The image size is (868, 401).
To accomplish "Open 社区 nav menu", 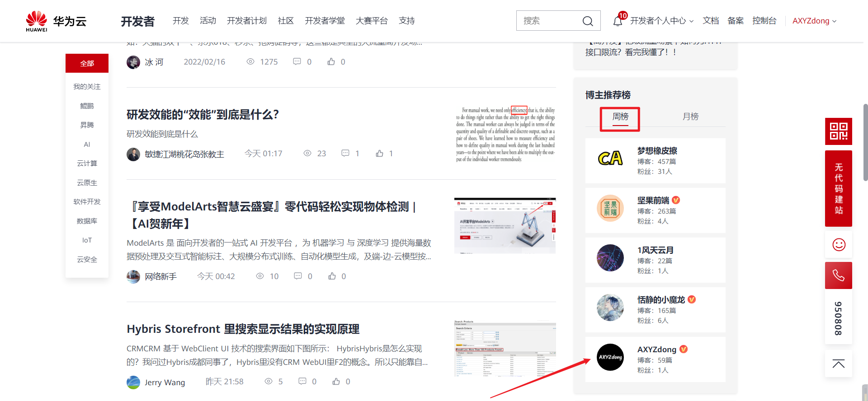I will [286, 21].
